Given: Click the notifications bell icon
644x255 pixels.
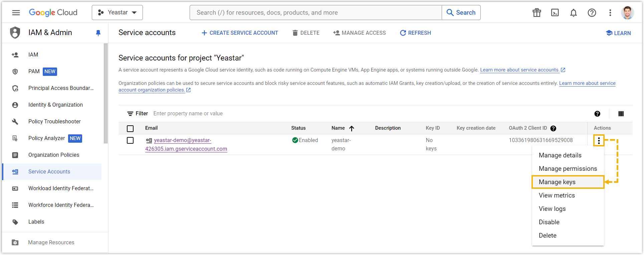Looking at the screenshot, I should 573,13.
